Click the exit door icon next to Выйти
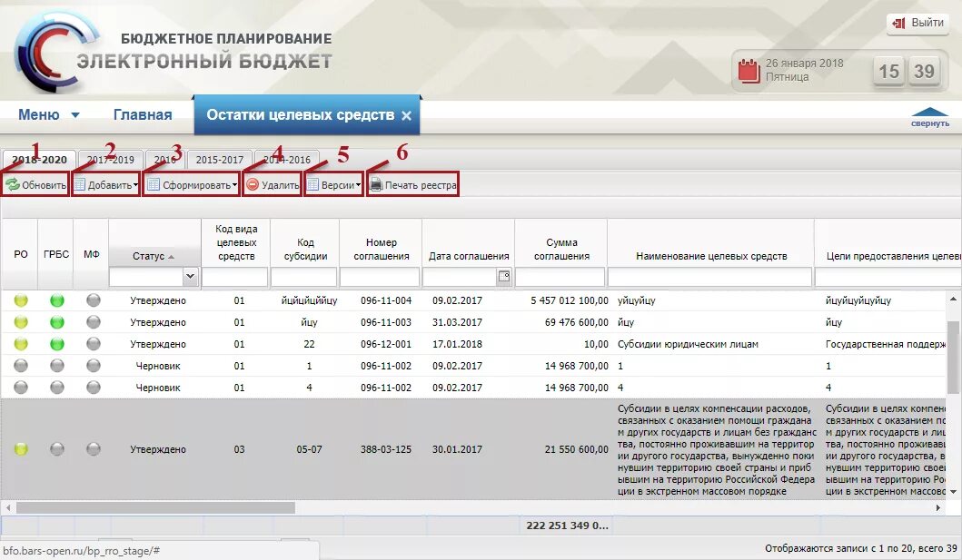 [898, 24]
